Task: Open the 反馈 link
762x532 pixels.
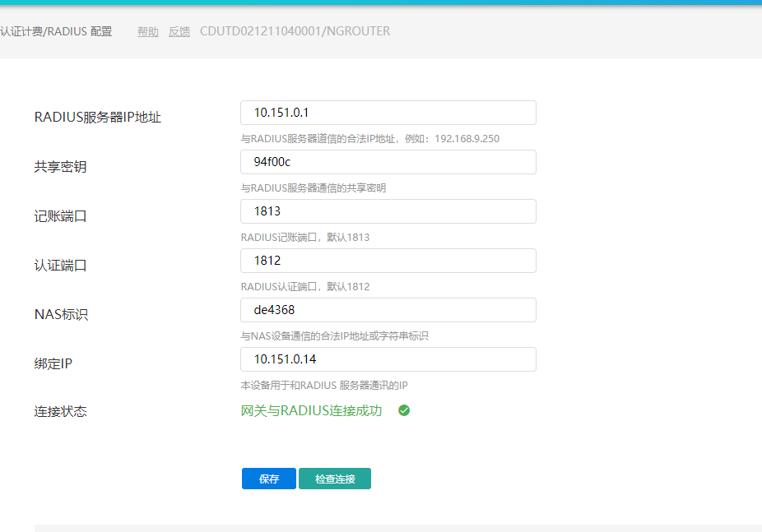Action: point(179,31)
